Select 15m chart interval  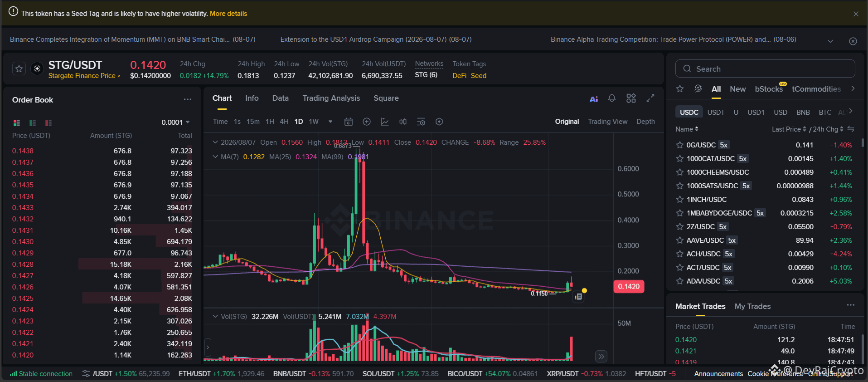point(253,122)
